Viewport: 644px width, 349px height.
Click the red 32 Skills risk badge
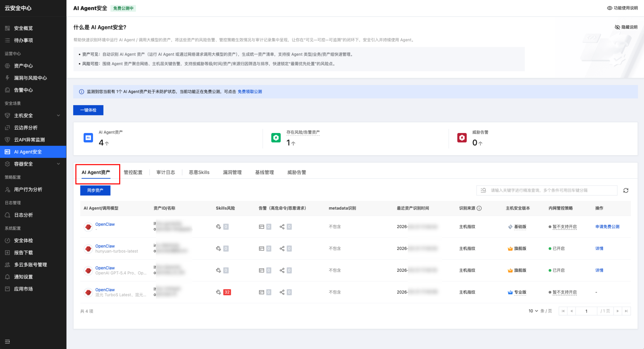tap(227, 292)
